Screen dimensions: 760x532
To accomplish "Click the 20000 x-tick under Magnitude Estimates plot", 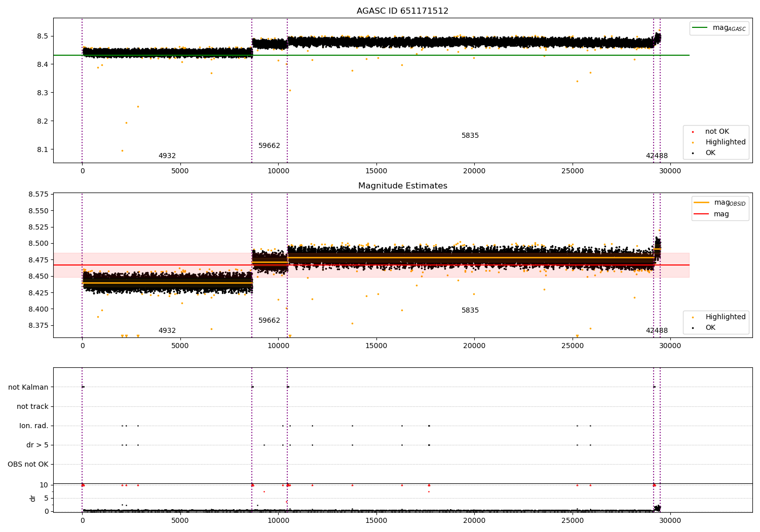I will [474, 346].
